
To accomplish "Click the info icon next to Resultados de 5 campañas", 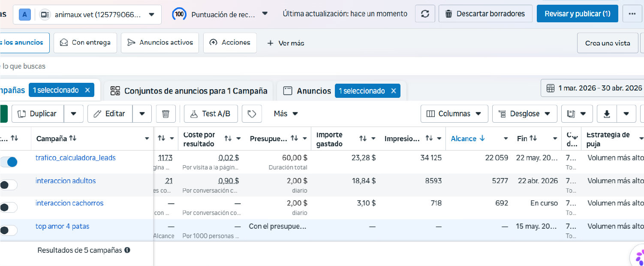I will point(127,250).
